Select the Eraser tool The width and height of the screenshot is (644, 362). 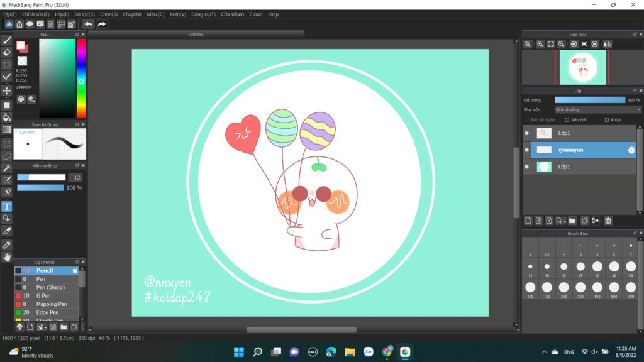click(6, 52)
